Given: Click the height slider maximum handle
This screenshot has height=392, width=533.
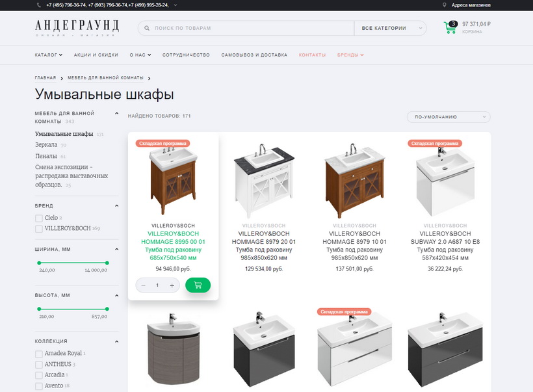Looking at the screenshot, I should pyautogui.click(x=107, y=309).
